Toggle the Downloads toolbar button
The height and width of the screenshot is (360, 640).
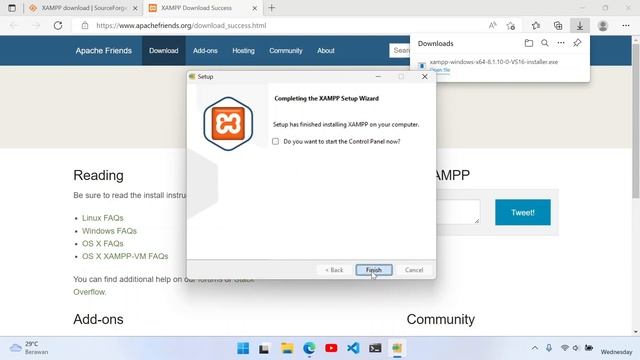580,25
